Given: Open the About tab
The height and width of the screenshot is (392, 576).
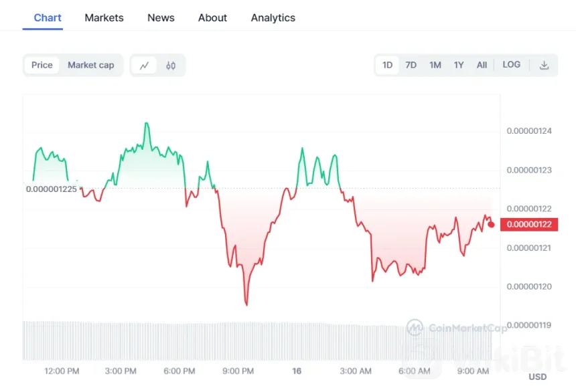Looking at the screenshot, I should pos(212,18).
